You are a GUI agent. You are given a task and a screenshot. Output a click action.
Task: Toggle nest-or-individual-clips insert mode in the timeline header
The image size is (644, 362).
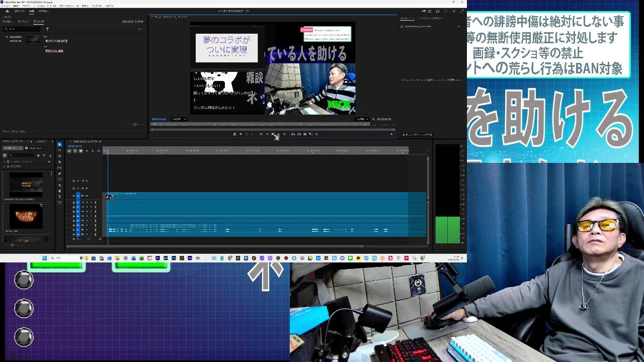69,151
